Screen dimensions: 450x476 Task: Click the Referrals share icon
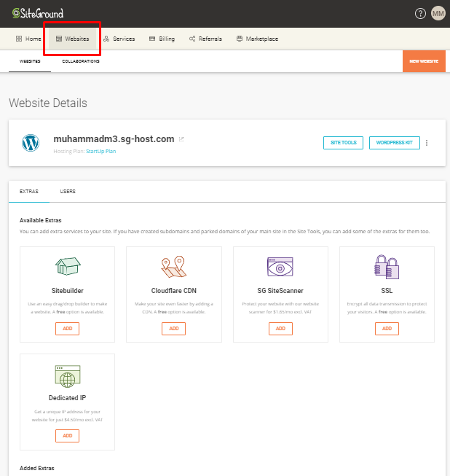point(192,39)
